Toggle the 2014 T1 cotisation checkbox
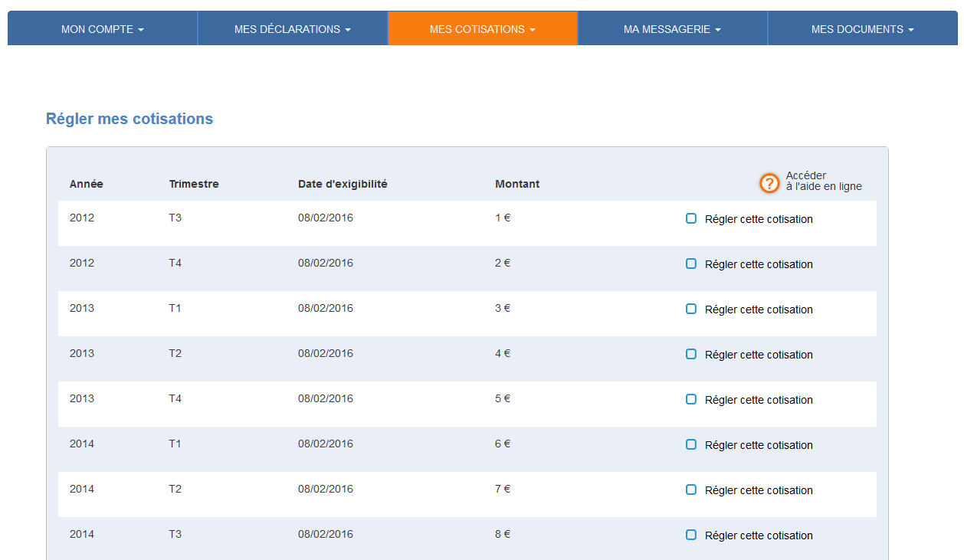Screen dimensions: 964x560 tap(691, 444)
